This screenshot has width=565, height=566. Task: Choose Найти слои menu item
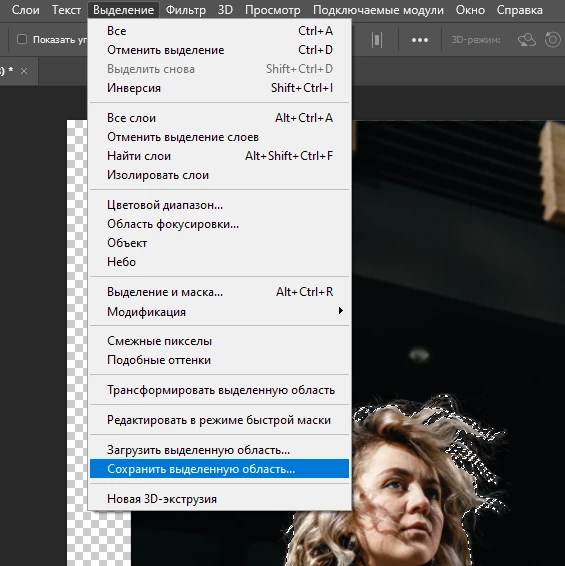(220, 156)
